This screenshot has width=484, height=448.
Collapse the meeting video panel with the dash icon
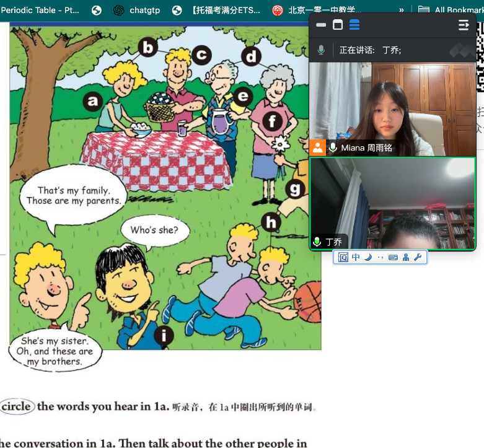[321, 25]
